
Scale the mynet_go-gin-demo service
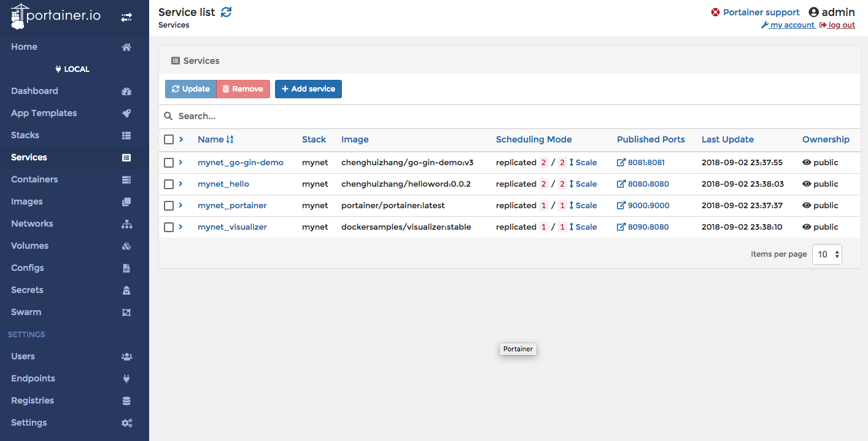pyautogui.click(x=583, y=163)
